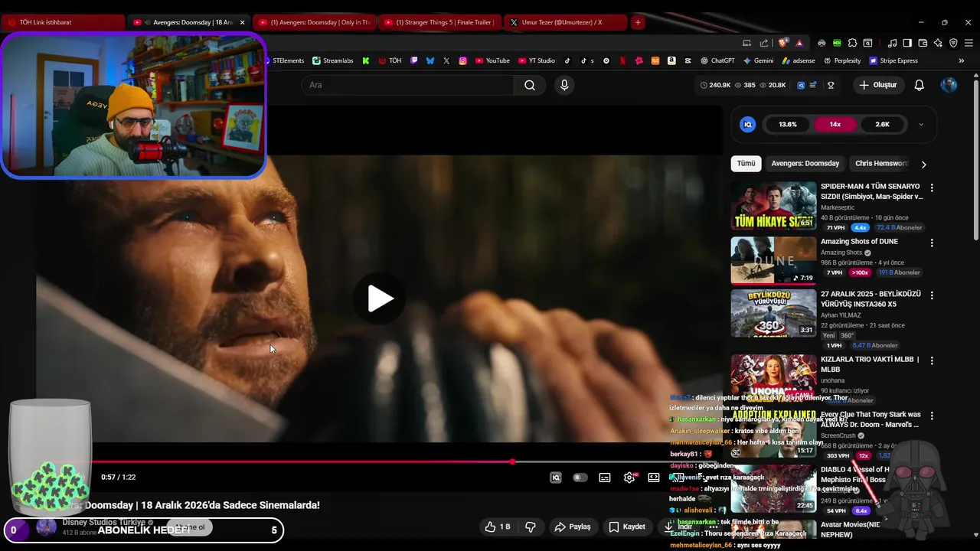The height and width of the screenshot is (551, 980).
Task: Switch to TÖH Link İstihbarat tab
Action: 64,22
